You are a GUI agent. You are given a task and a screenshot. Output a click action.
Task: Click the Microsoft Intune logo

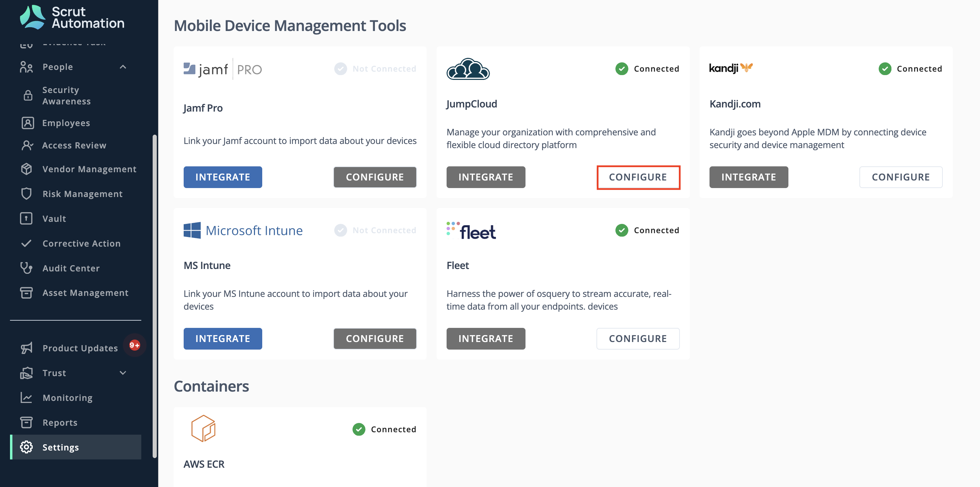click(x=243, y=230)
